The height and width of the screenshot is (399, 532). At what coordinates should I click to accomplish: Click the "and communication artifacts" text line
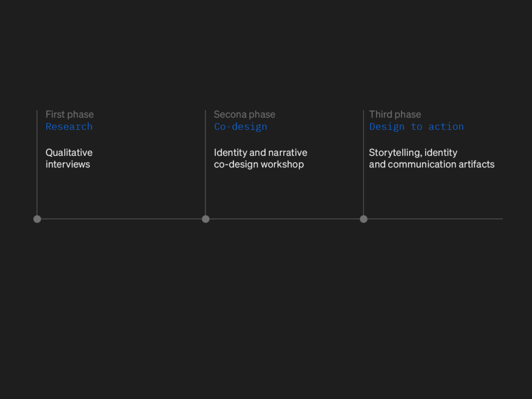pyautogui.click(x=432, y=165)
